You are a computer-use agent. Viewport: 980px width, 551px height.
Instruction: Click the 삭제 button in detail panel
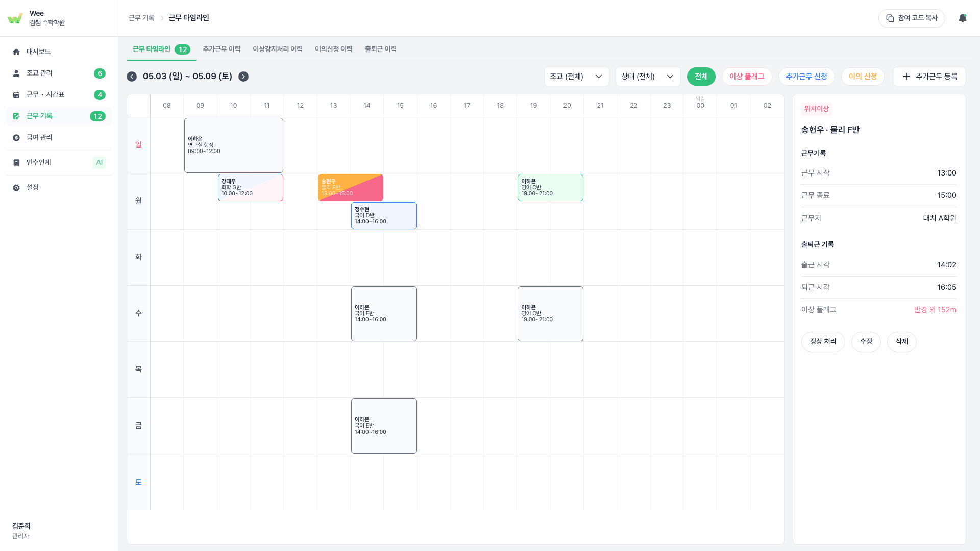pyautogui.click(x=902, y=342)
